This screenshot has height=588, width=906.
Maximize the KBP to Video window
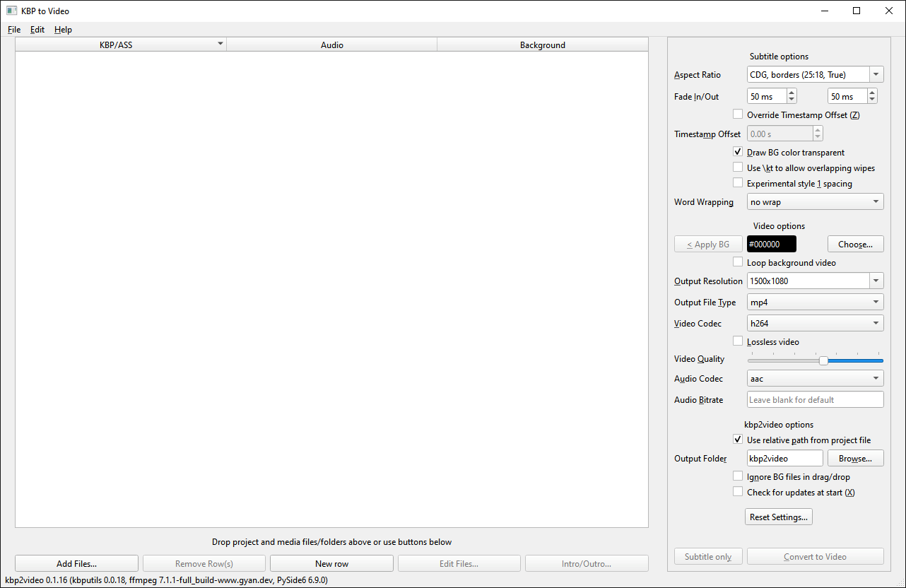[x=857, y=11]
